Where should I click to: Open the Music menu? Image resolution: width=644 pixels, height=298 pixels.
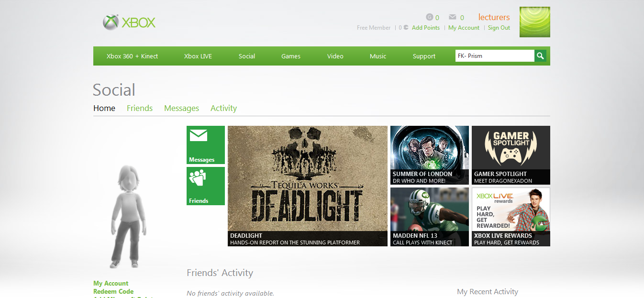pyautogui.click(x=378, y=56)
